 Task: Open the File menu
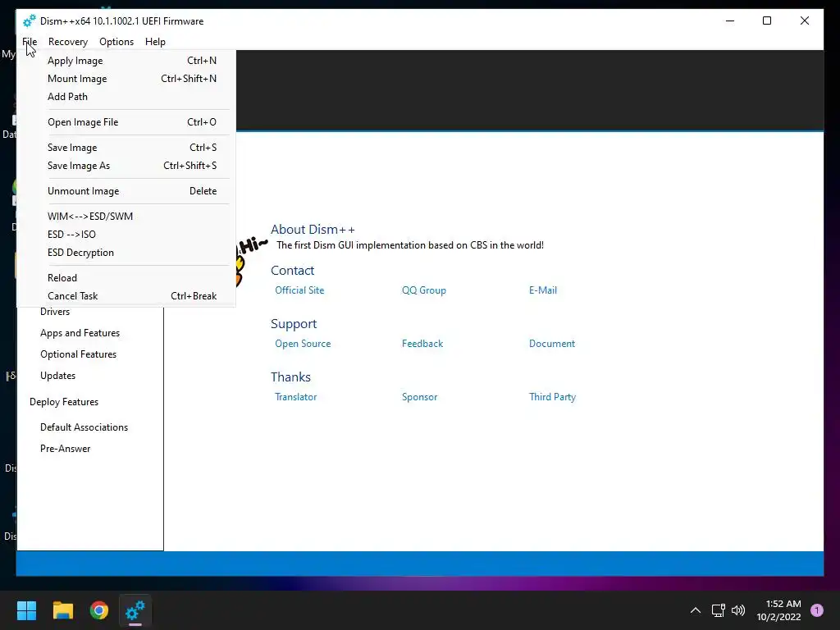(x=30, y=42)
